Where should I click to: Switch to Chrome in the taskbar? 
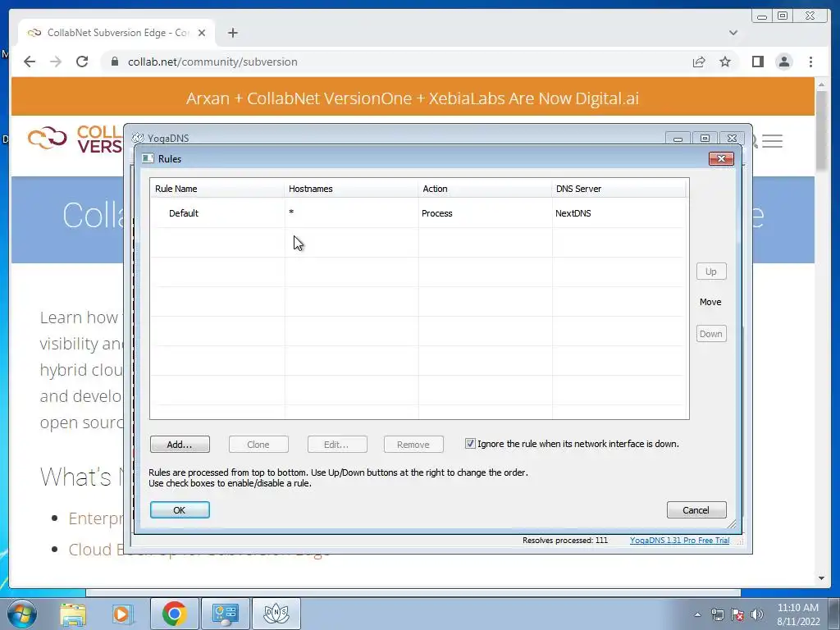175,614
